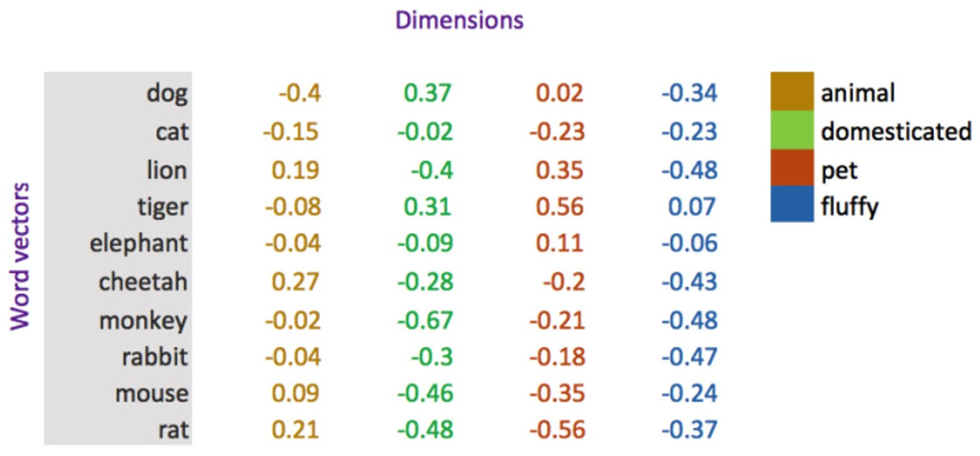Click the green domesticated legend swatch
This screenshot has height=456, width=980.
[x=792, y=130]
